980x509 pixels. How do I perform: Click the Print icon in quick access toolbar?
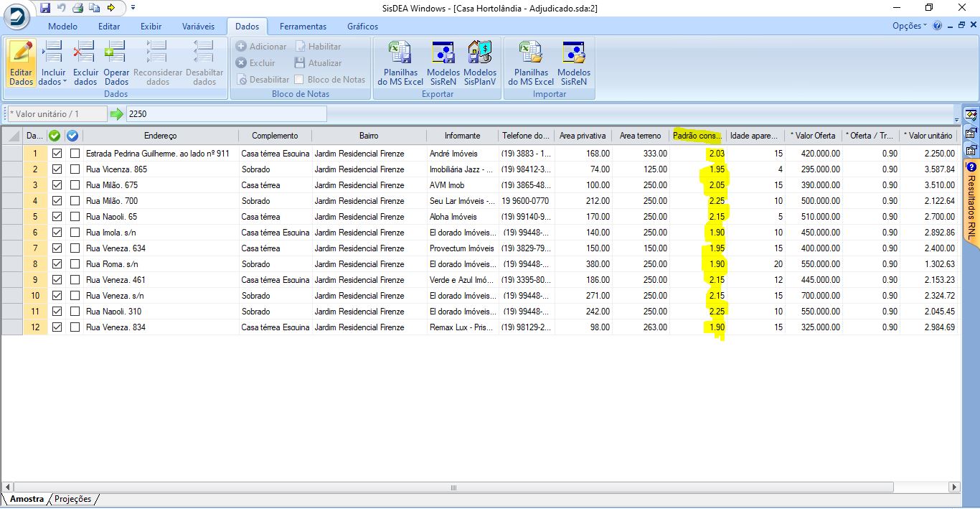77,8
